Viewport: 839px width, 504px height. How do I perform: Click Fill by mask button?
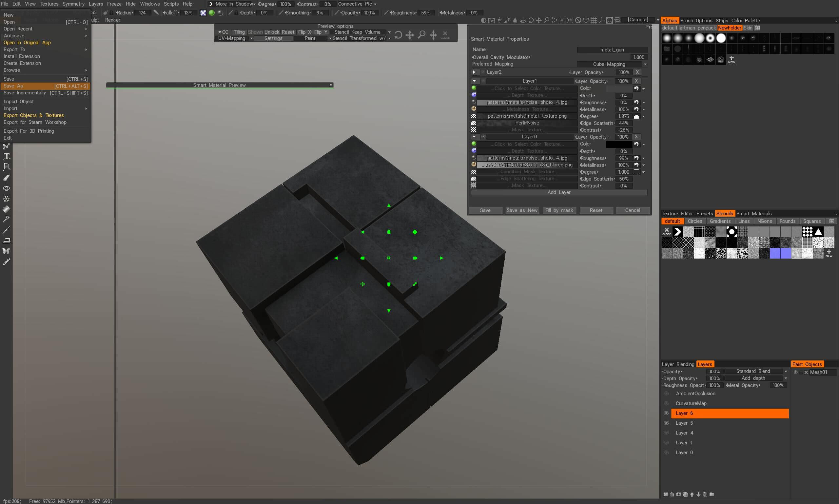click(x=559, y=210)
